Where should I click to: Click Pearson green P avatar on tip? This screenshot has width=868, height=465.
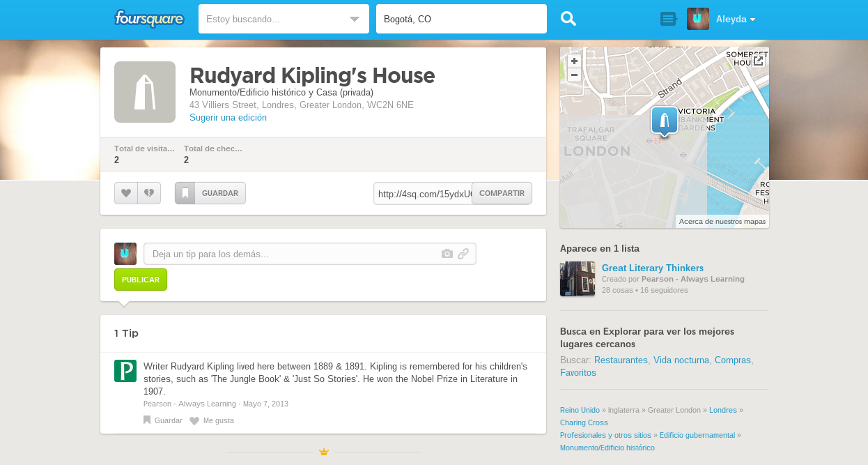[125, 371]
